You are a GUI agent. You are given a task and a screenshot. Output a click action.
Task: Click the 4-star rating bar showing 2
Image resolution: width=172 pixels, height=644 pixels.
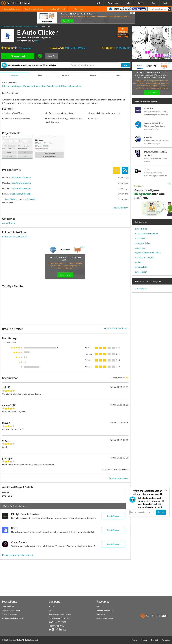26,352
